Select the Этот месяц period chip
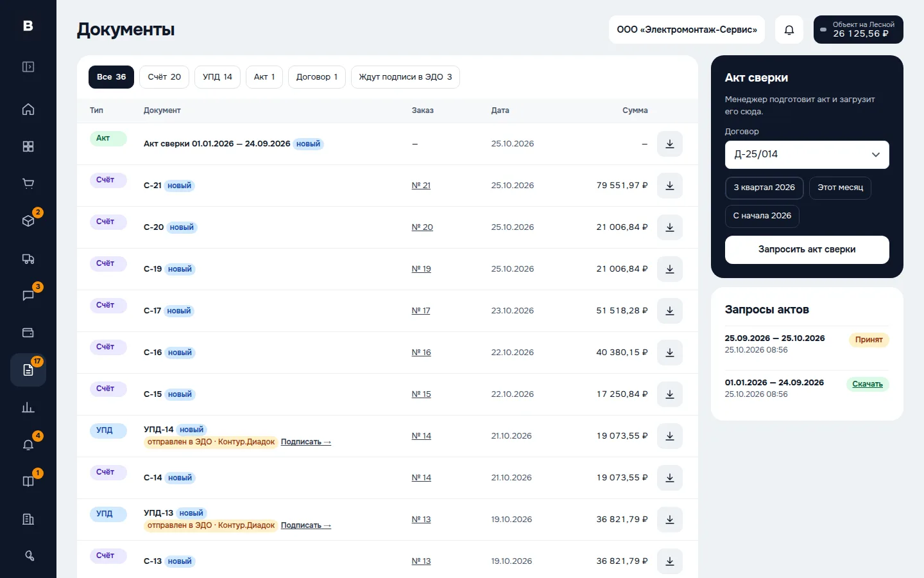The height and width of the screenshot is (578, 924). point(840,188)
